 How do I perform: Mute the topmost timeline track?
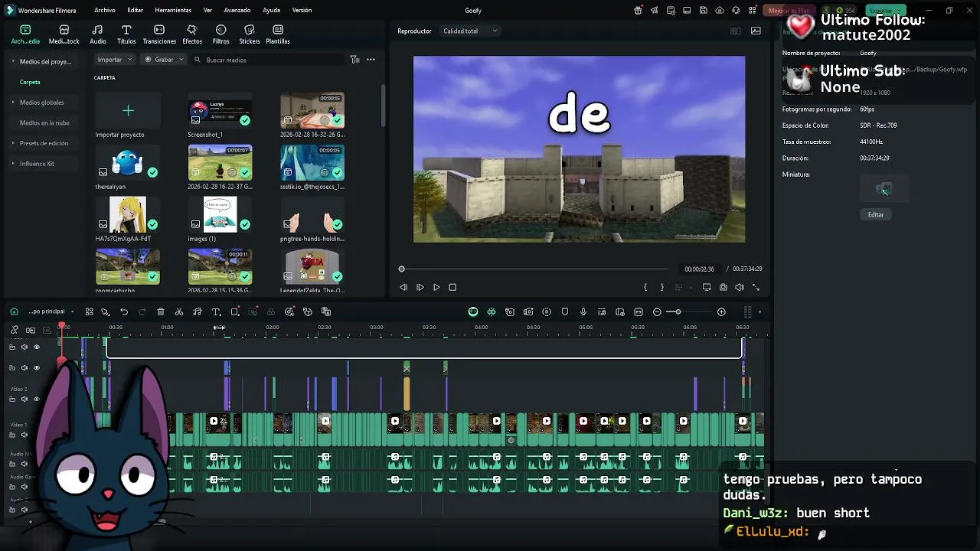point(24,347)
